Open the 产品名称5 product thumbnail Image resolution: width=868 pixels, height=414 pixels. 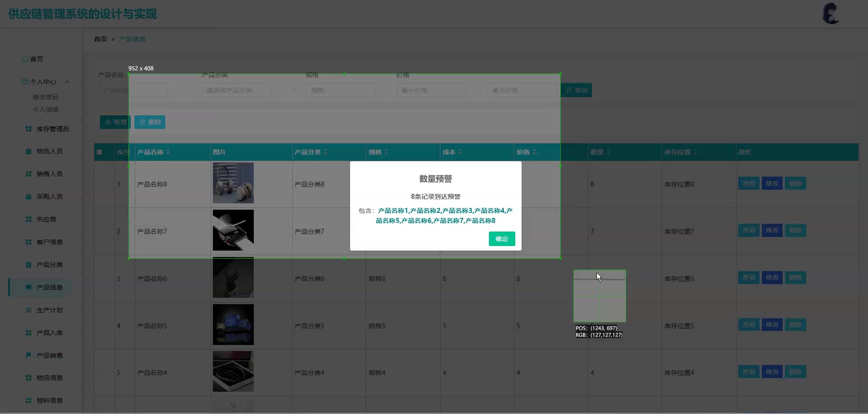[233, 325]
